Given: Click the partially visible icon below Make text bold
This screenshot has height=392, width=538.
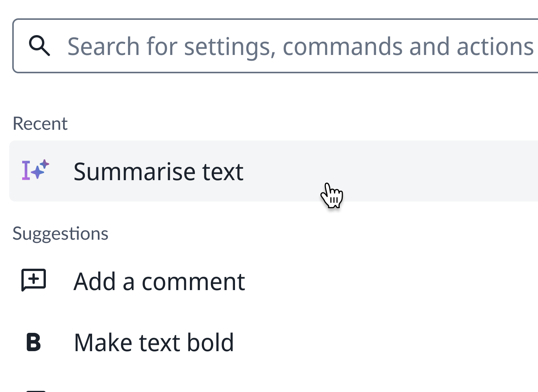Looking at the screenshot, I should click(x=36, y=390).
